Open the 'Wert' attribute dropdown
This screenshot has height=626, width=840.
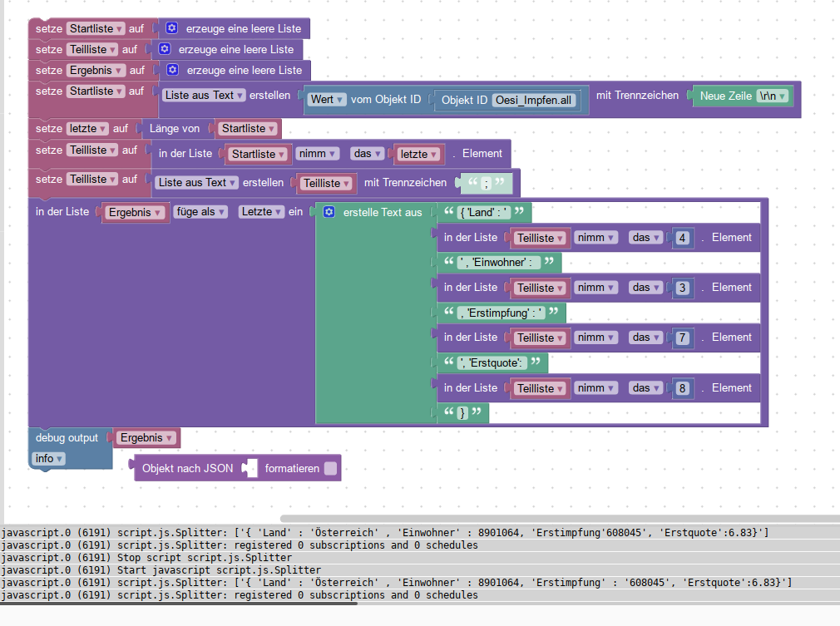click(x=326, y=100)
